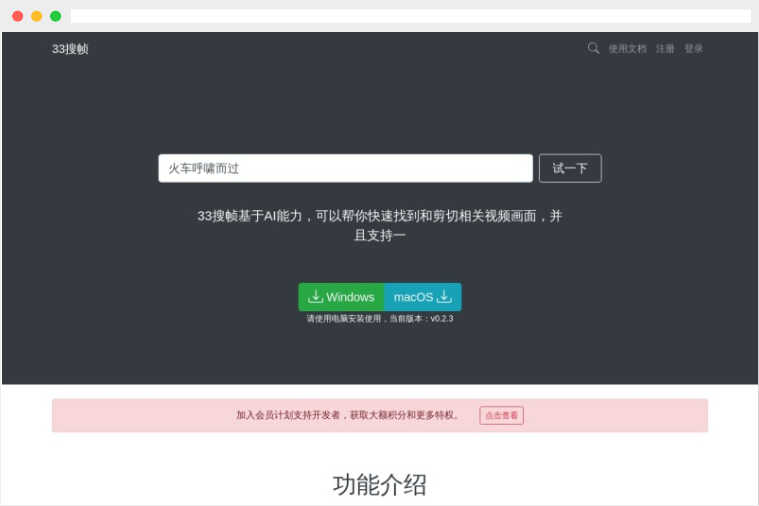Open the 使用文档 documentation link
Viewport: 759px width, 506px height.
[x=627, y=48]
